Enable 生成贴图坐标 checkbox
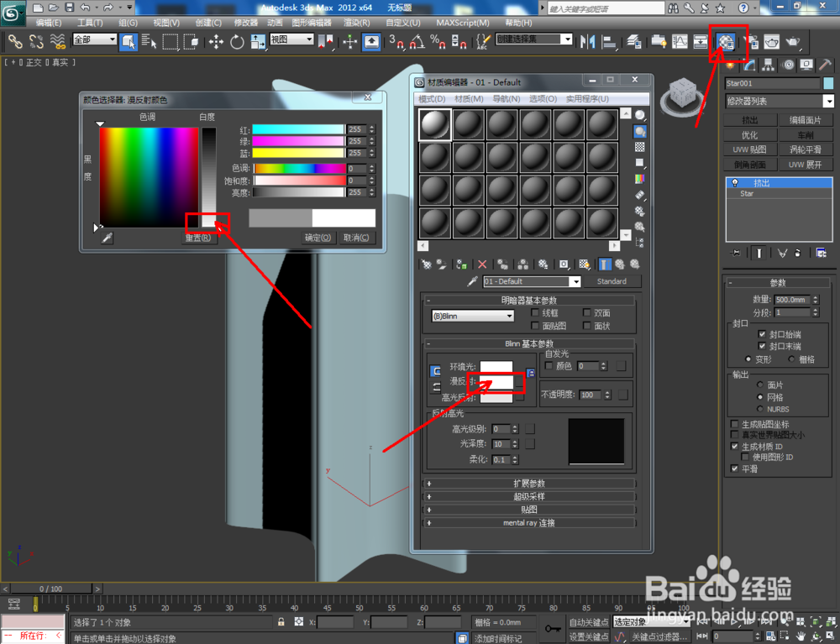The width and height of the screenshot is (840, 644). click(734, 424)
